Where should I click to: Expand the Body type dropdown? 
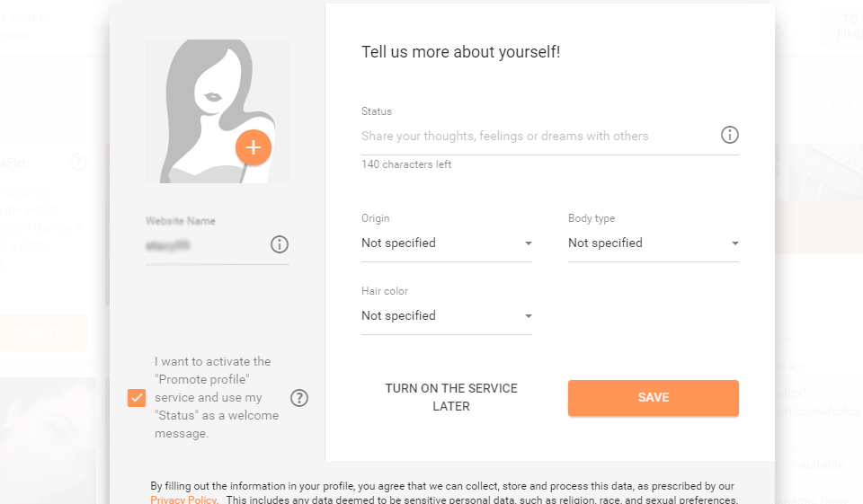point(653,243)
